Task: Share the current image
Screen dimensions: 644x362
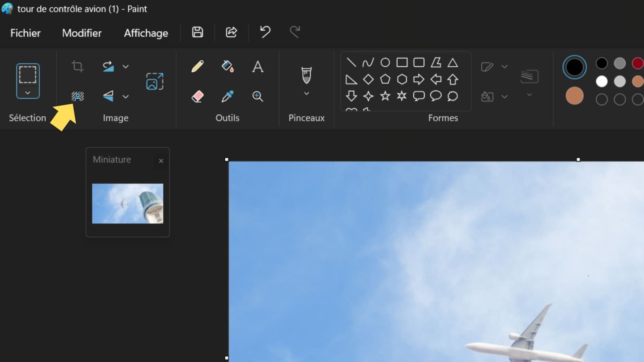Action: pyautogui.click(x=231, y=32)
